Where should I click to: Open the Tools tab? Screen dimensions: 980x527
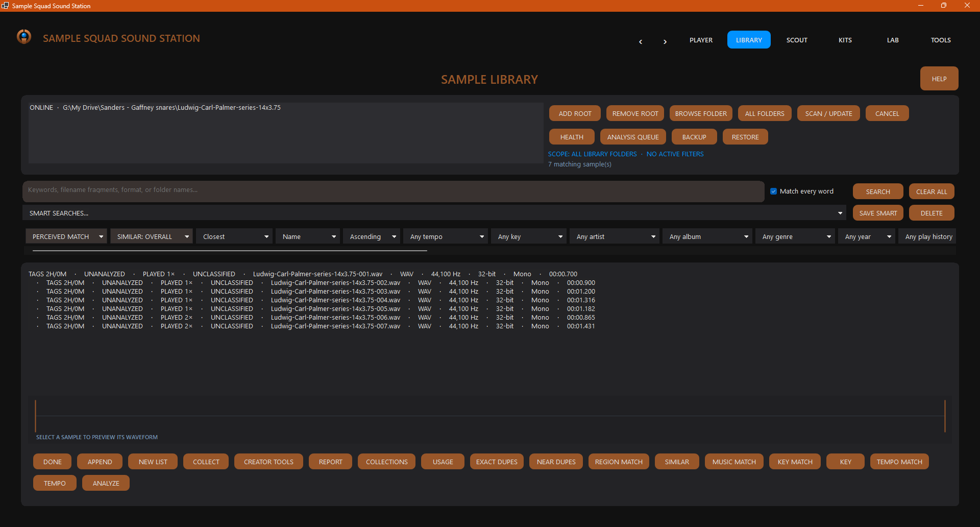pyautogui.click(x=941, y=40)
